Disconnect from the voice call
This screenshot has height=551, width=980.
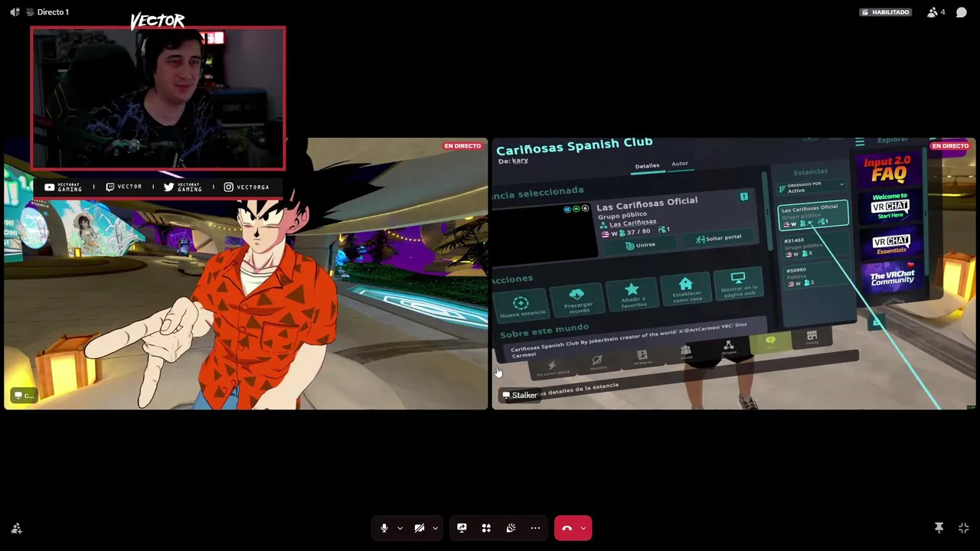pos(567,528)
